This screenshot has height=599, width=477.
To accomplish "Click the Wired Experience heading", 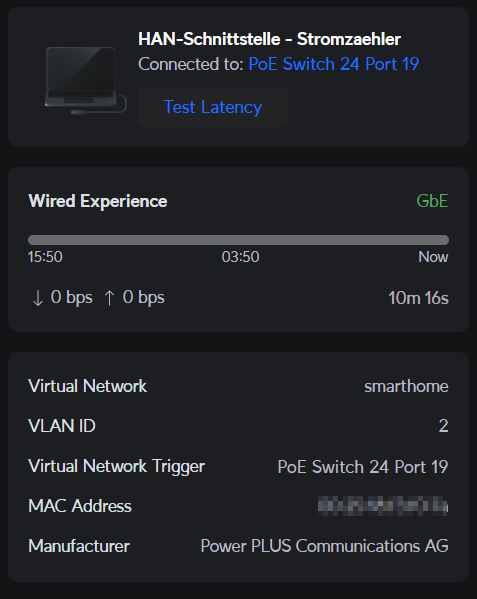I will 98,201.
